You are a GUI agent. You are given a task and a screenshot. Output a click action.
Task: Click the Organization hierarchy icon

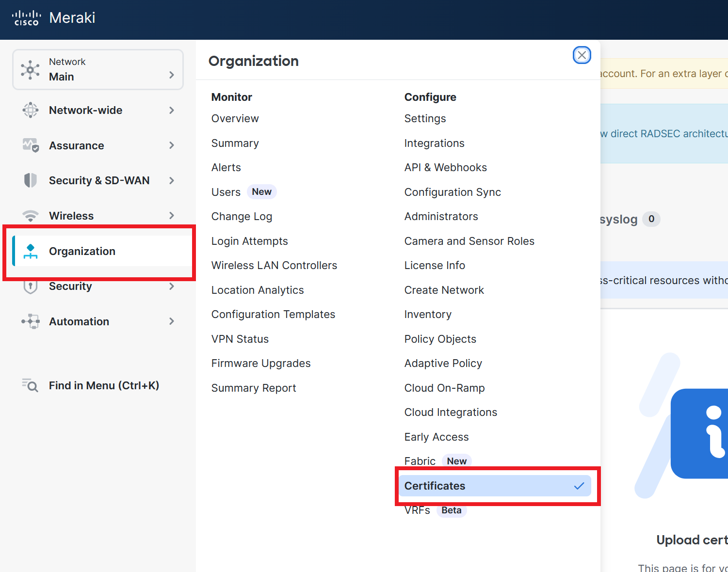tap(31, 251)
